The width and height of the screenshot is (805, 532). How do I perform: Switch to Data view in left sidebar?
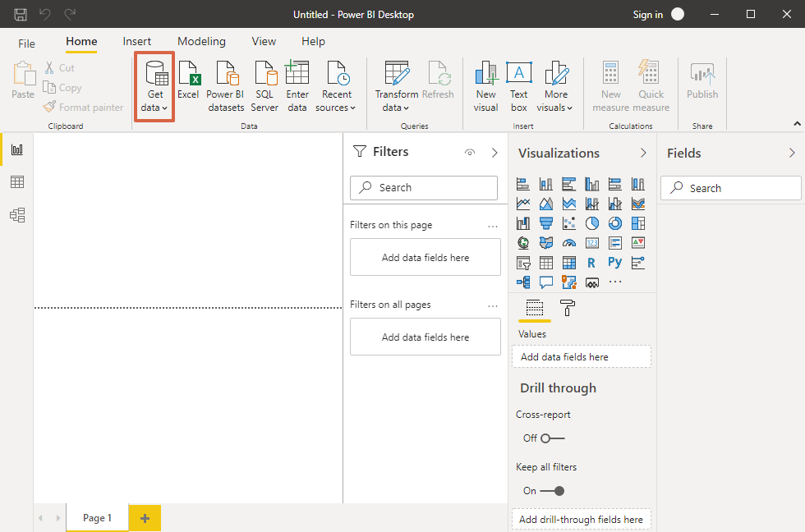[16, 182]
